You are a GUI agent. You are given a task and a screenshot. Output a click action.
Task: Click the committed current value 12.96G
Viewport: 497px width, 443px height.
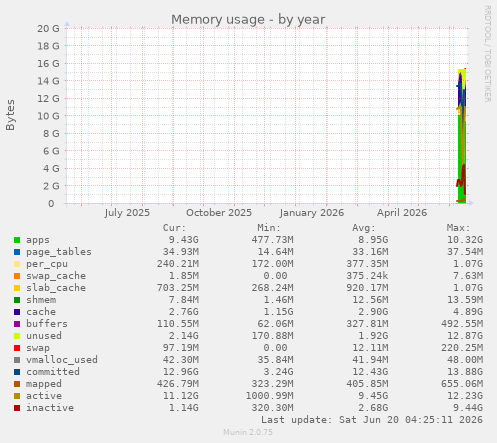(181, 372)
